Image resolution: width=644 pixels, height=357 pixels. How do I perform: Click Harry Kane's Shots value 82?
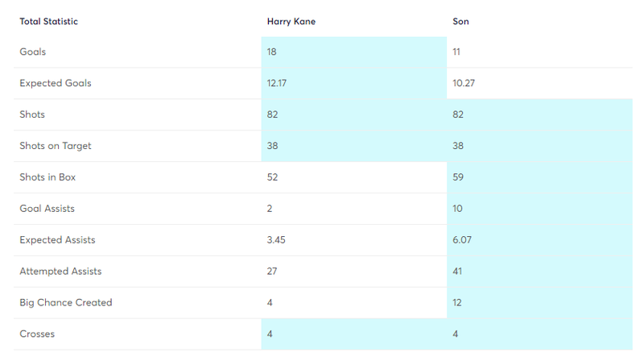272,114
